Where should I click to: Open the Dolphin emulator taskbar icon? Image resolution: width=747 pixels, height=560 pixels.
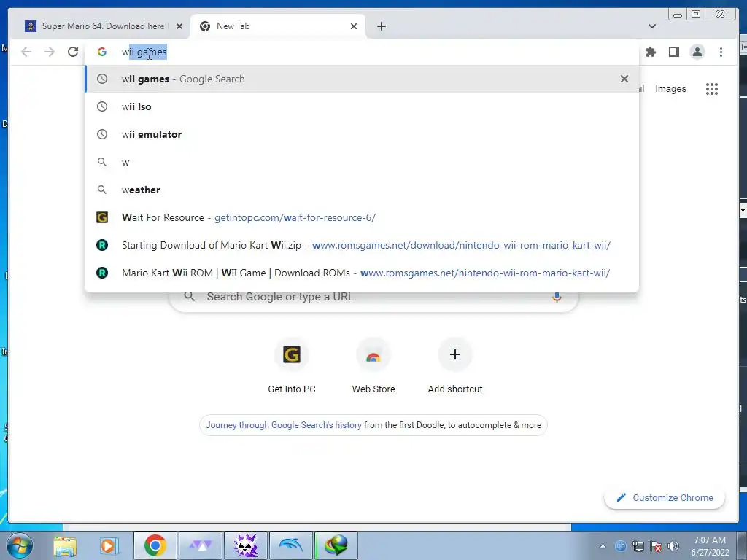point(290,545)
